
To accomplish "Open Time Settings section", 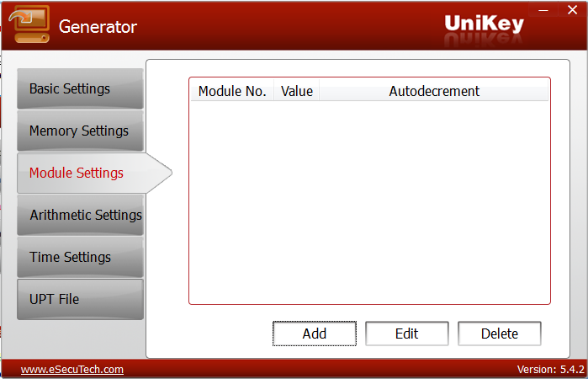I will [80, 257].
